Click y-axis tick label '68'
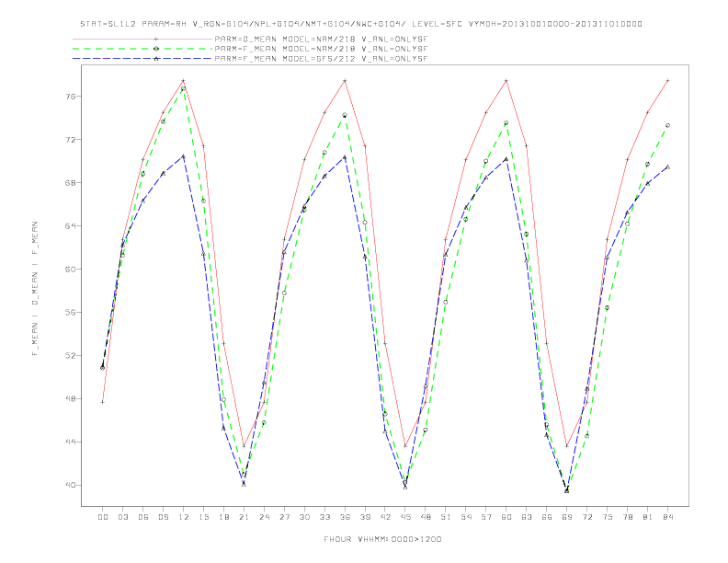The image size is (728, 563). tap(71, 182)
